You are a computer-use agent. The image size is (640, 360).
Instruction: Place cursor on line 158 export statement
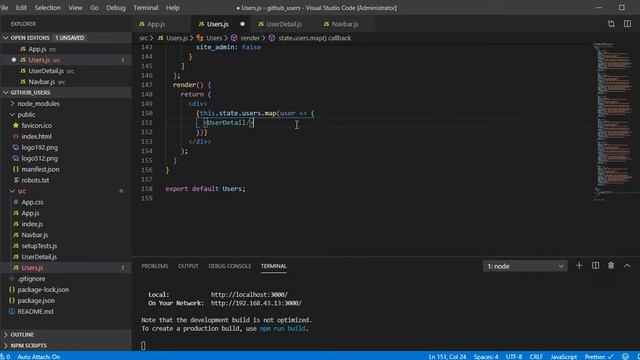point(205,189)
